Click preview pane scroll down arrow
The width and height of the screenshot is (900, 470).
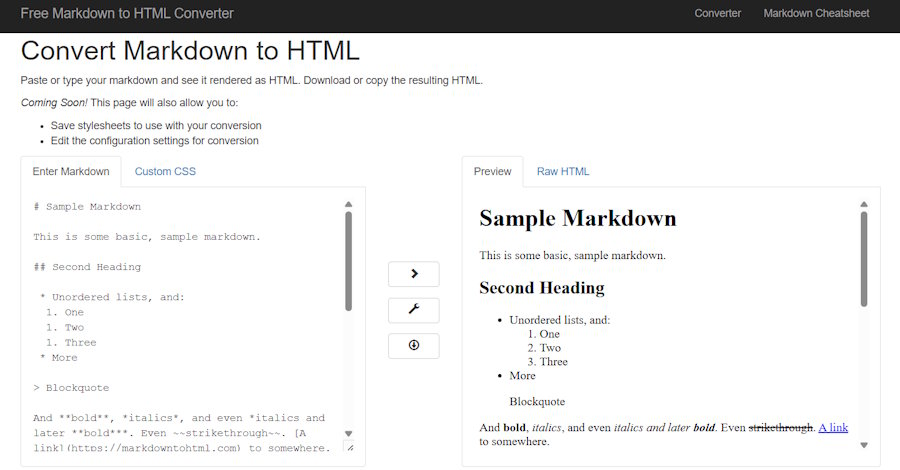point(864,445)
